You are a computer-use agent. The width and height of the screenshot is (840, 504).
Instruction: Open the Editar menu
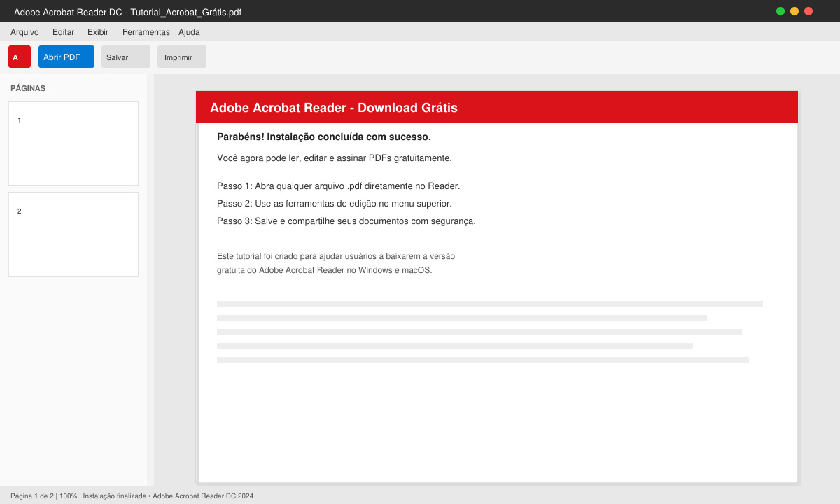pos(63,32)
